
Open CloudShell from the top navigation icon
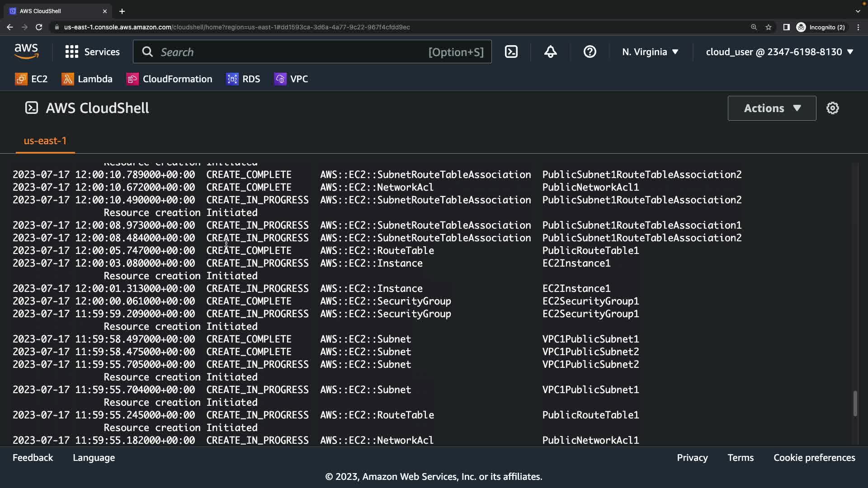pos(511,52)
